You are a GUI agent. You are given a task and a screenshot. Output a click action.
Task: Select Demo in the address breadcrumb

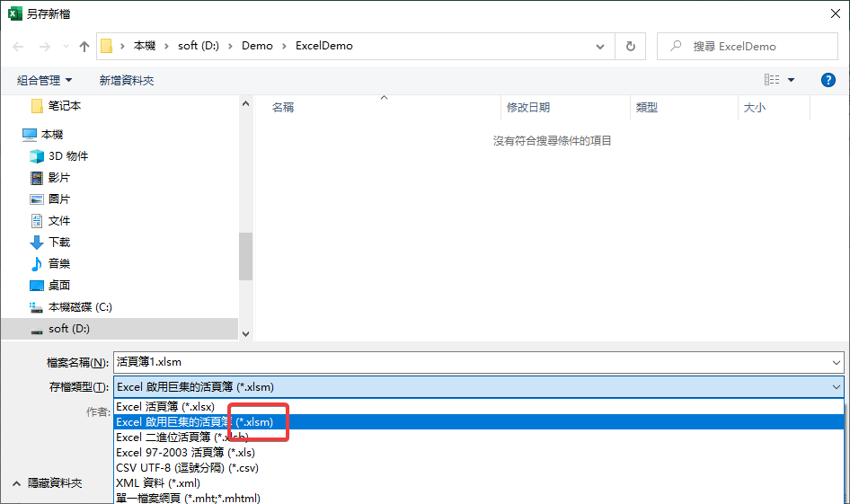click(257, 46)
